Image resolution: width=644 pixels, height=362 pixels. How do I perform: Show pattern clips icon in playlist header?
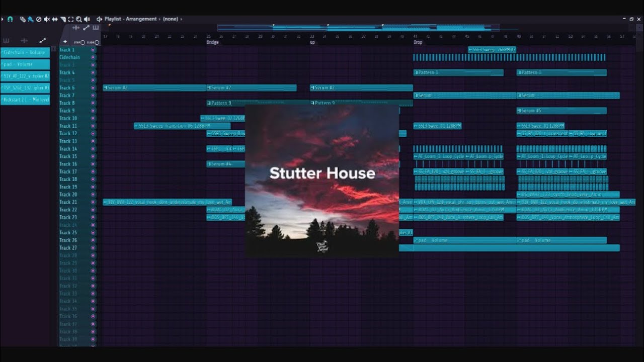coord(96,28)
